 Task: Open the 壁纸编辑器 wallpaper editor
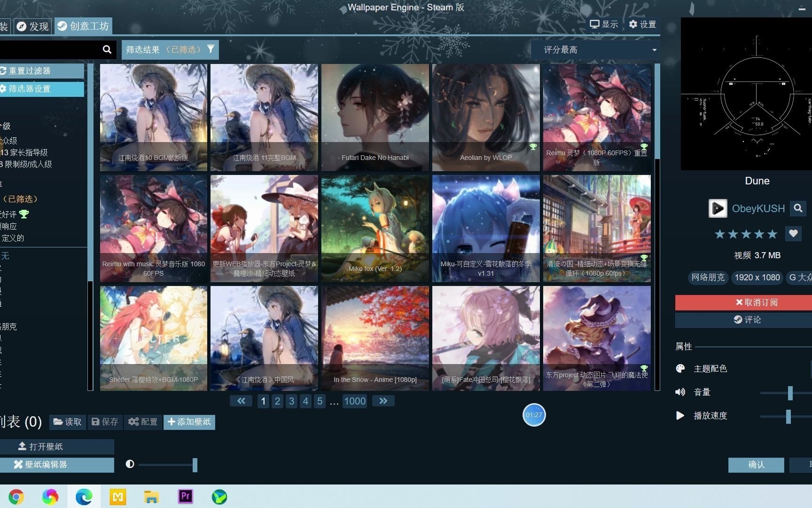(x=56, y=464)
